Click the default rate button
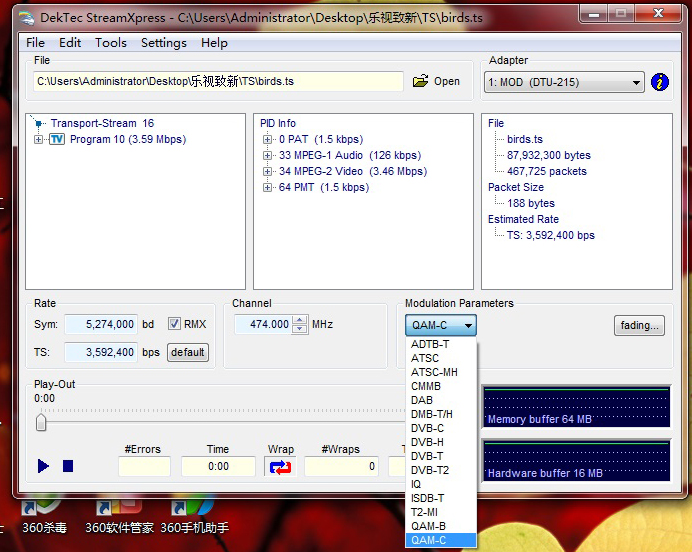Viewport: 692px width, 552px height. pos(187,352)
